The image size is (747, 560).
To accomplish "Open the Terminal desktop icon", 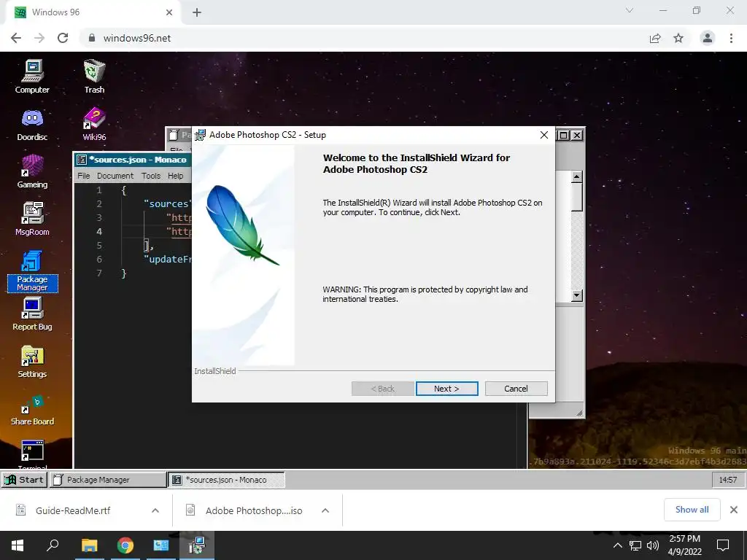I will coord(32,452).
